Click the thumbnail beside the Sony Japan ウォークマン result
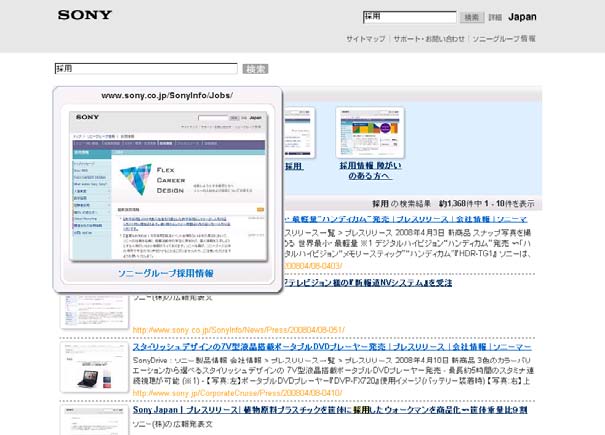The image size is (605, 435). click(94, 420)
